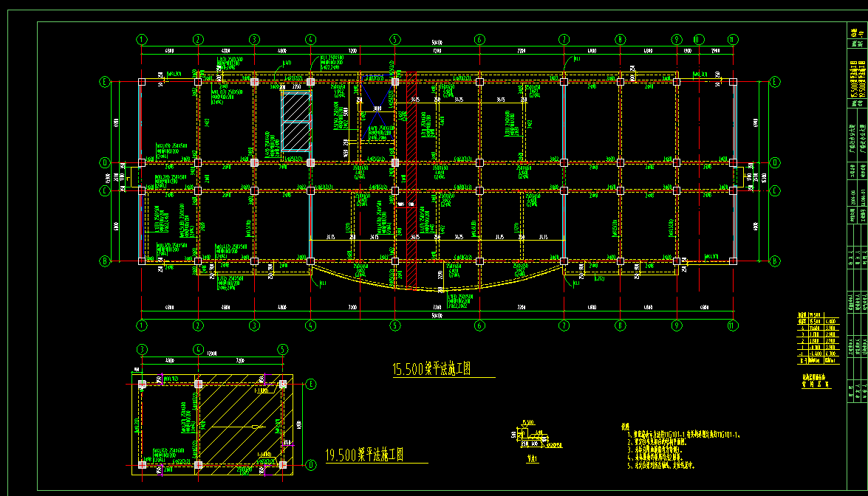Click axis bubble 1 above the main plan
Viewport: 868px width, 496px height.
pos(142,39)
